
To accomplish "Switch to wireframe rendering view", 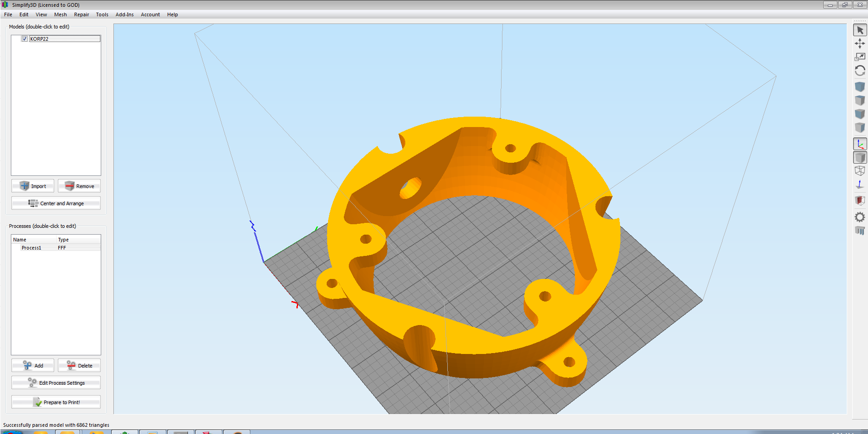I will (x=860, y=171).
